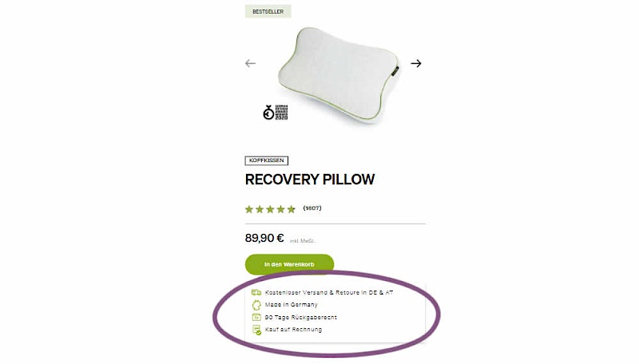Click the next image right arrow
Image resolution: width=639 pixels, height=364 pixels.
point(415,63)
